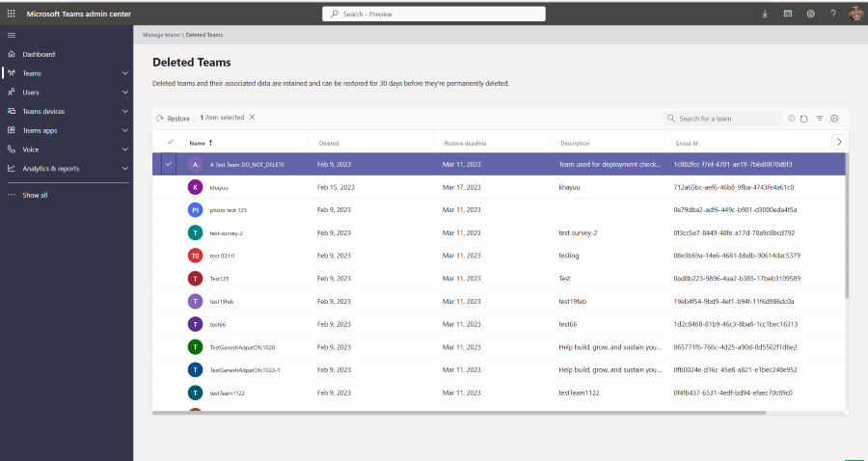The height and width of the screenshot is (461, 868).
Task: Click the Deleted column header
Action: 329,144
